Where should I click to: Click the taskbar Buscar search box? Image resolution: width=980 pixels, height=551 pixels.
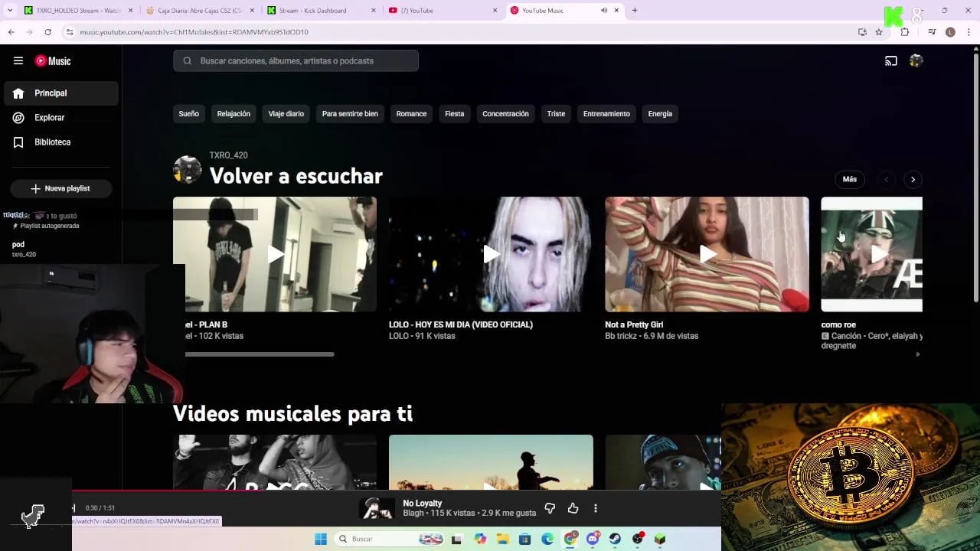[389, 539]
